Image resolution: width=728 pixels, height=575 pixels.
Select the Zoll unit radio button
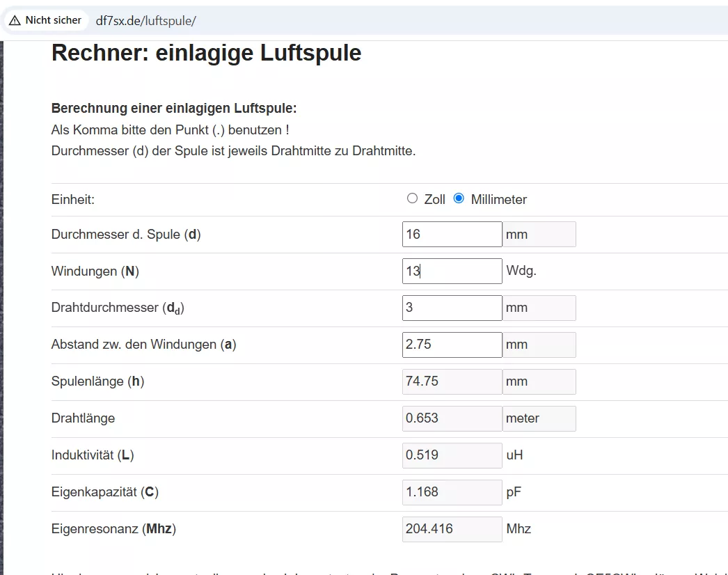tap(412, 198)
